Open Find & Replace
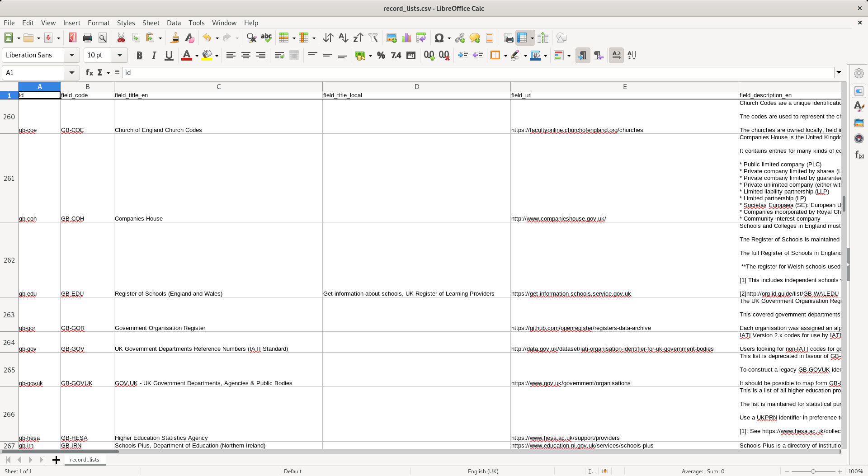The width and height of the screenshot is (868, 476). tap(251, 38)
